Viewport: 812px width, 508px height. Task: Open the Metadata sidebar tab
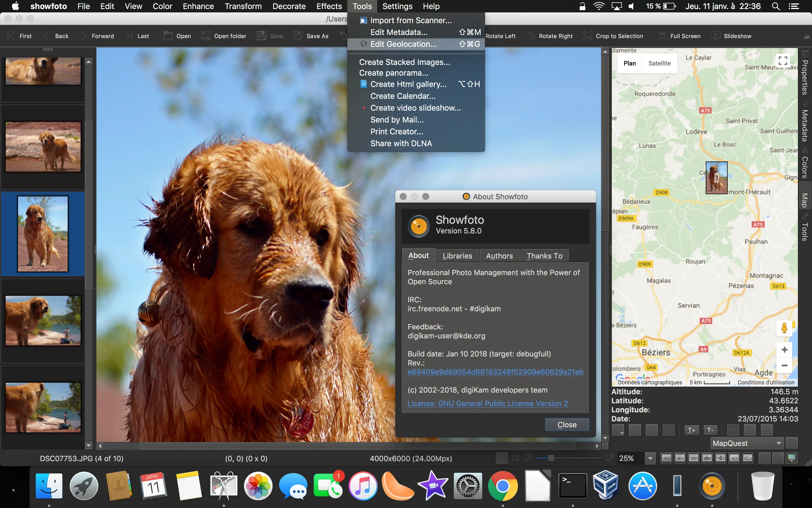point(805,121)
